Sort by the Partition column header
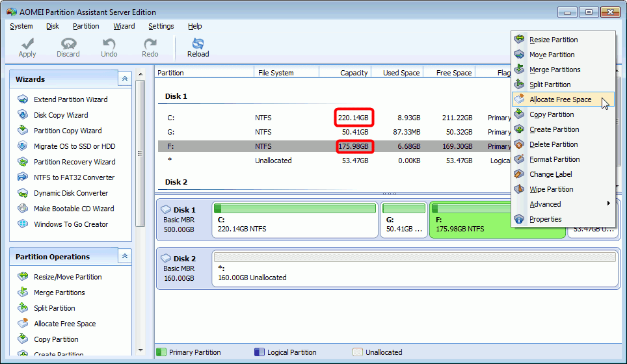 pyautogui.click(x=204, y=73)
